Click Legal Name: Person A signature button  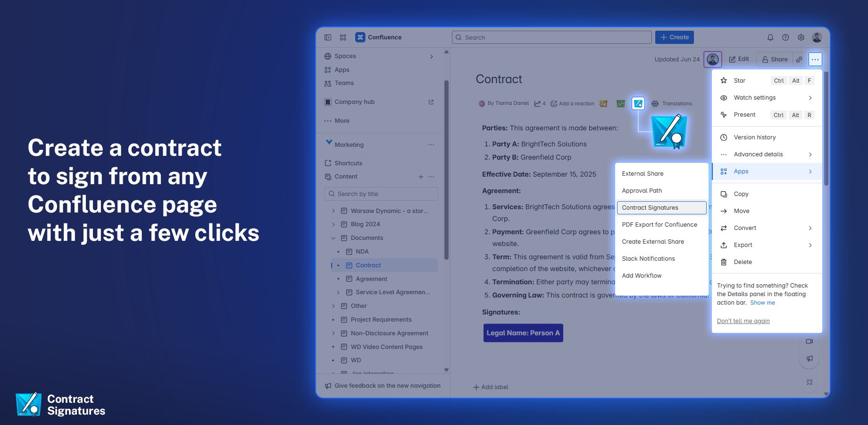[x=523, y=333]
